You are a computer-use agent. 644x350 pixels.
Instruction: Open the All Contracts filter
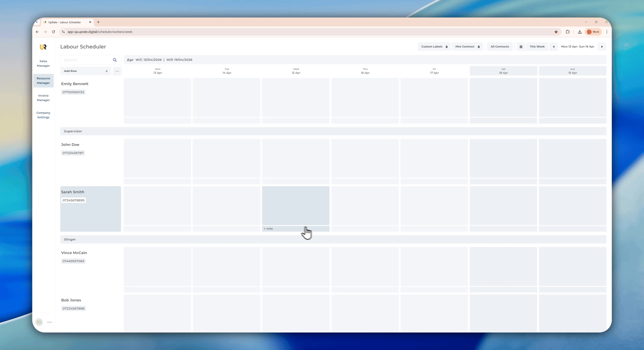pos(500,47)
